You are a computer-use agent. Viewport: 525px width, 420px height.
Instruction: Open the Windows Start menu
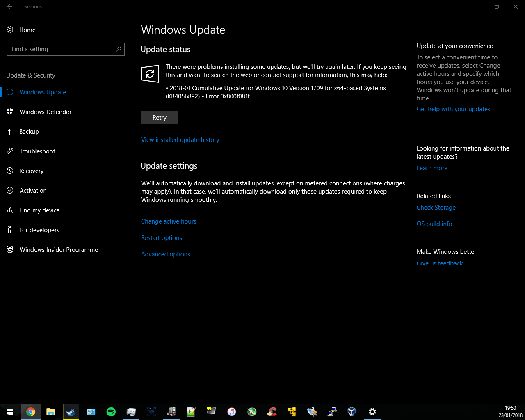pos(10,412)
